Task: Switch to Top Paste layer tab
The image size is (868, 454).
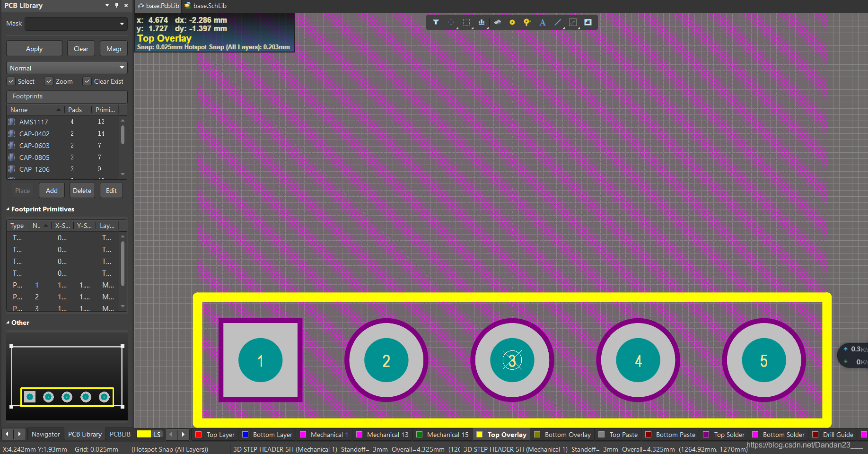Action: pos(618,435)
